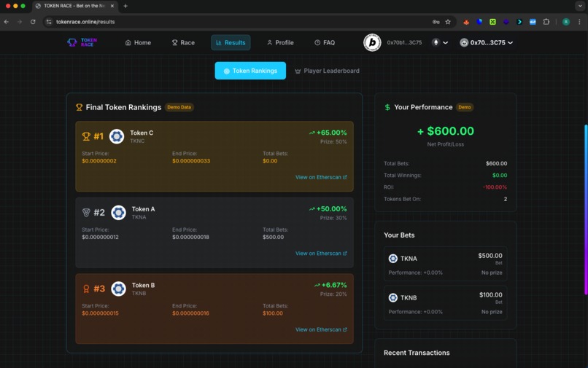Viewport: 588px width, 368px height.
Task: Click the Demo badge in Your Performance
Action: [x=464, y=107]
